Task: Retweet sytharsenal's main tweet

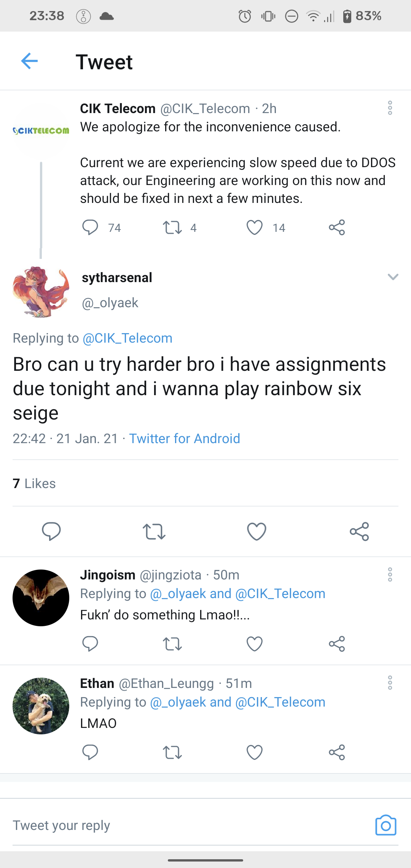Action: 154,531
